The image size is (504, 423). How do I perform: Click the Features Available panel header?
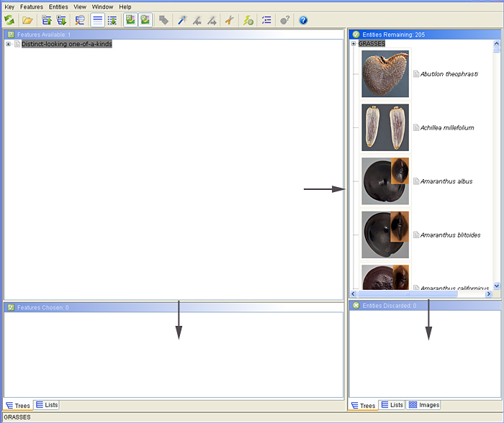pyautogui.click(x=174, y=35)
